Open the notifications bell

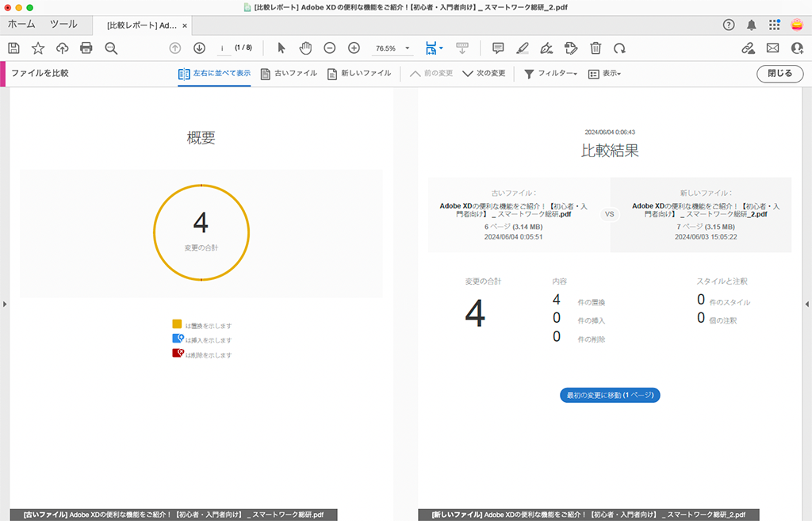coord(752,25)
